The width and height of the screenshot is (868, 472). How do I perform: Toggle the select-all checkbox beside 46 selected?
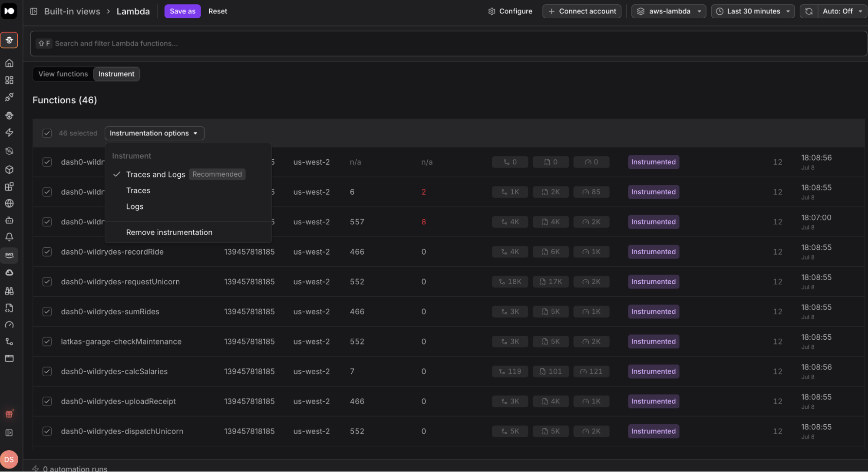(47, 133)
